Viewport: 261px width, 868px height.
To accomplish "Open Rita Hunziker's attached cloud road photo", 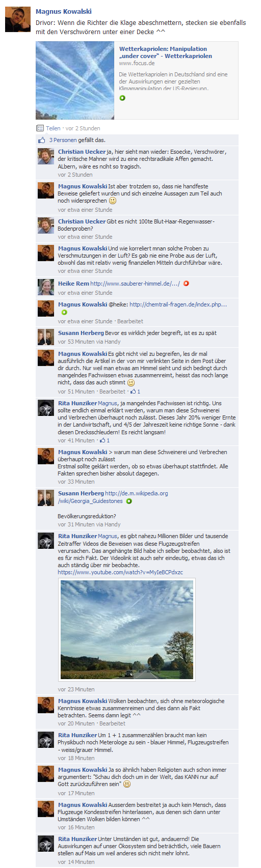I will [x=127, y=629].
